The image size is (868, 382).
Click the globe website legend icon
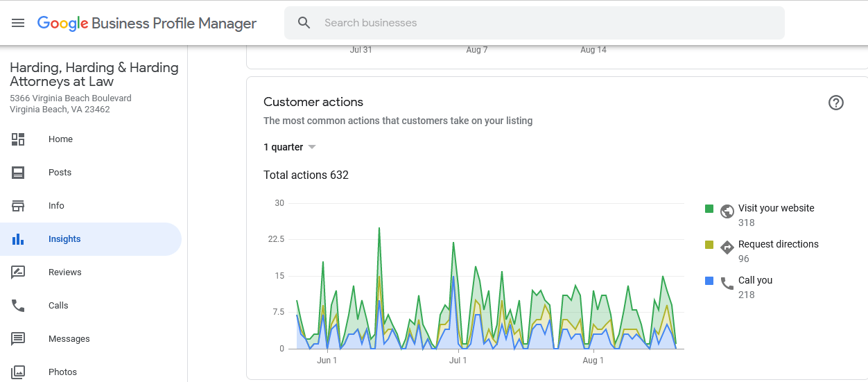point(727,211)
